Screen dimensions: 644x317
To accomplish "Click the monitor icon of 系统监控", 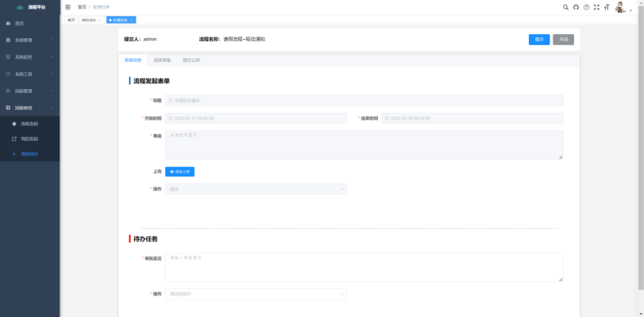I will pyautogui.click(x=8, y=57).
